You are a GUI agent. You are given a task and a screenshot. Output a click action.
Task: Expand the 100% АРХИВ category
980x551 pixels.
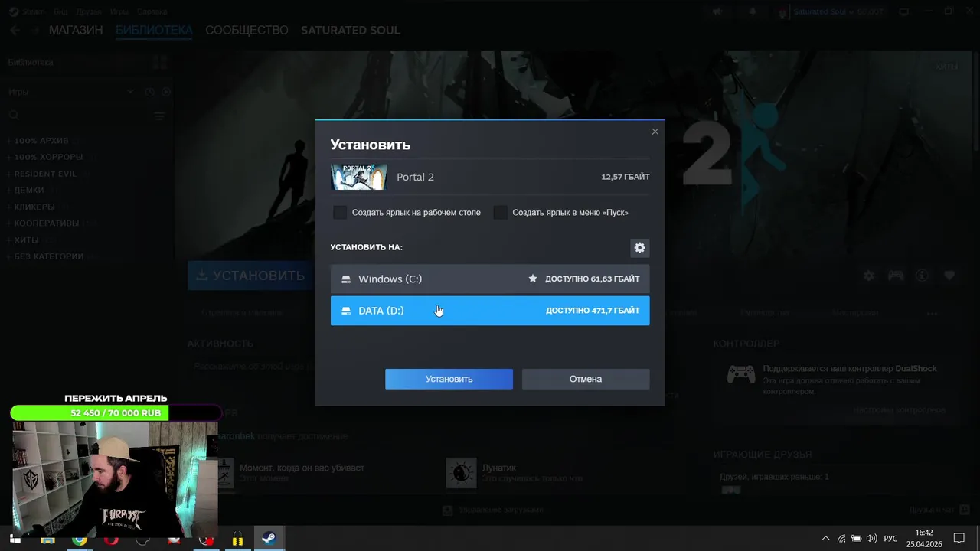pos(41,141)
